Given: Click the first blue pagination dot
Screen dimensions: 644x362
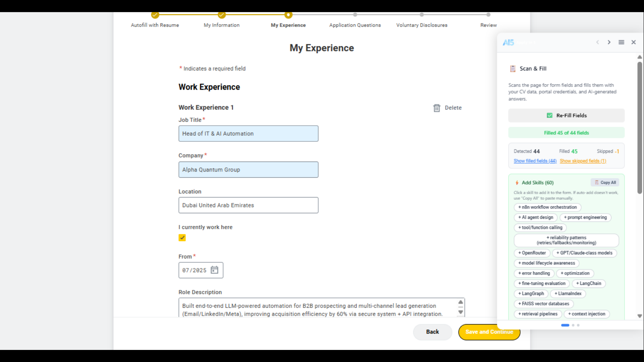Looking at the screenshot, I should 565,325.
